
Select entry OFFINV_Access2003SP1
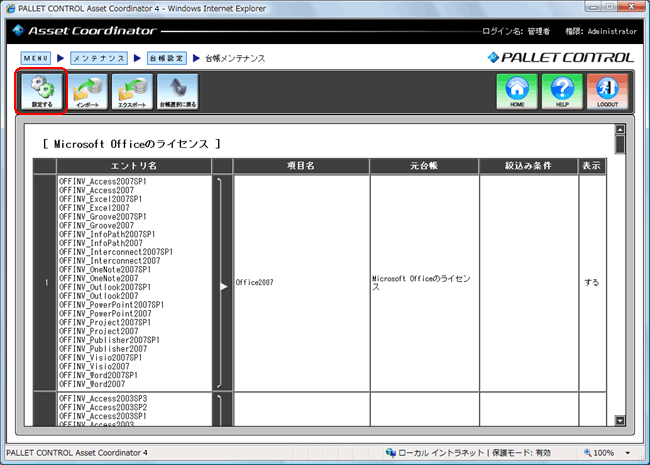102,416
